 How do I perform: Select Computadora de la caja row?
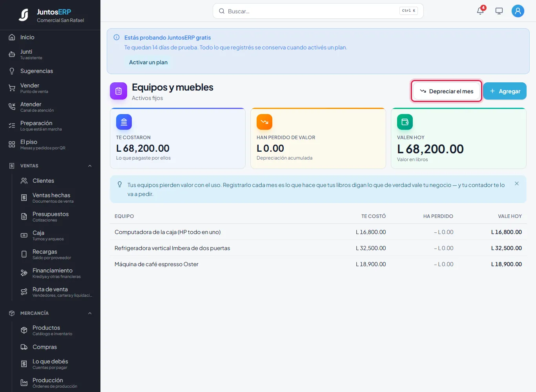tap(318, 232)
